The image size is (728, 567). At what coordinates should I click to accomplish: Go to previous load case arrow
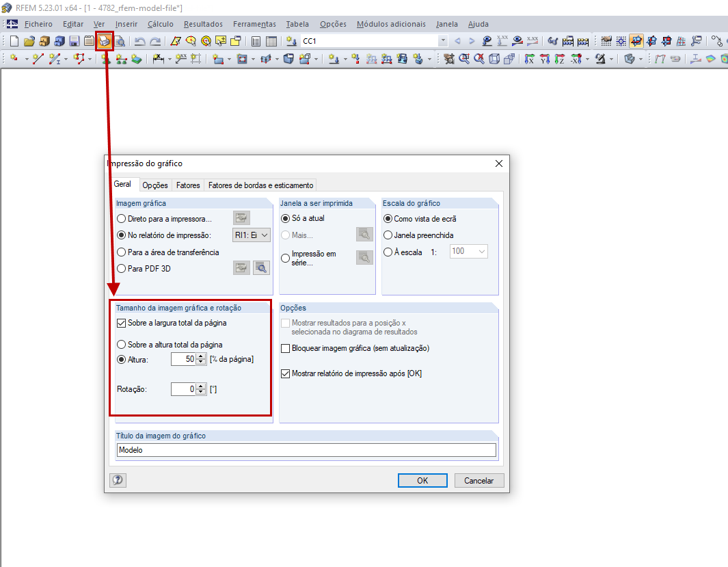pyautogui.click(x=457, y=41)
